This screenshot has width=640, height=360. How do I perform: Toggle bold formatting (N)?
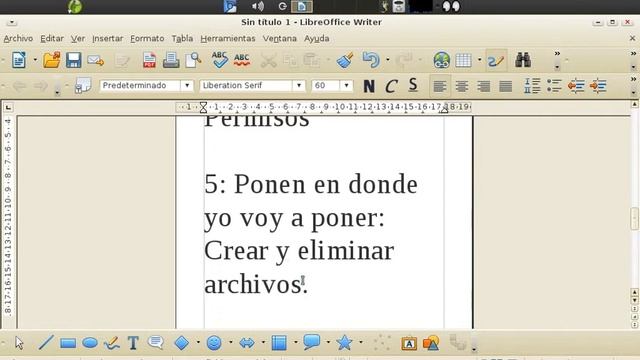point(369,86)
